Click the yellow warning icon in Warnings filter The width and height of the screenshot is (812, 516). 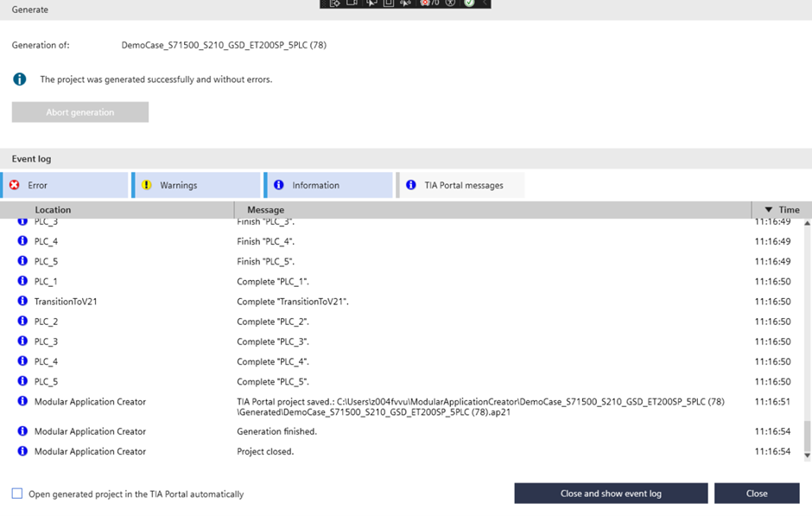click(147, 185)
